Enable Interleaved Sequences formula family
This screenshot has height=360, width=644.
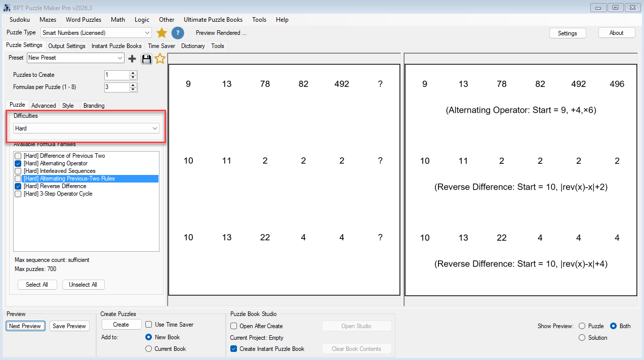[x=18, y=171]
